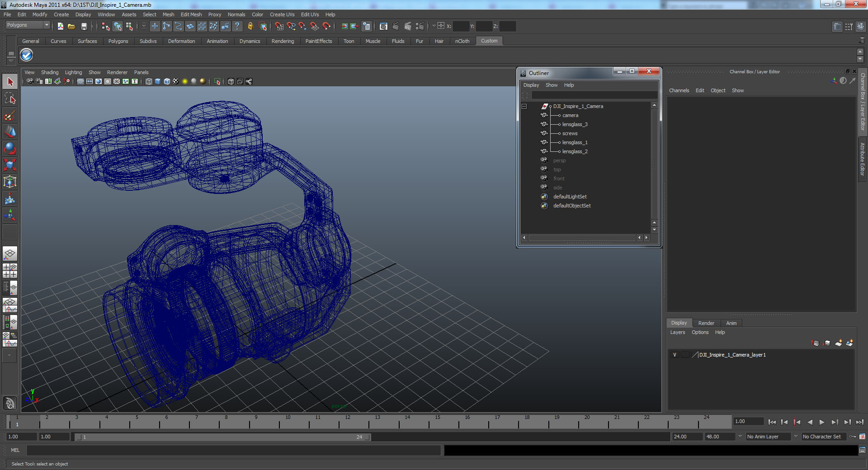Toggle Snap to curves magnet
868x470 pixels.
click(x=291, y=26)
